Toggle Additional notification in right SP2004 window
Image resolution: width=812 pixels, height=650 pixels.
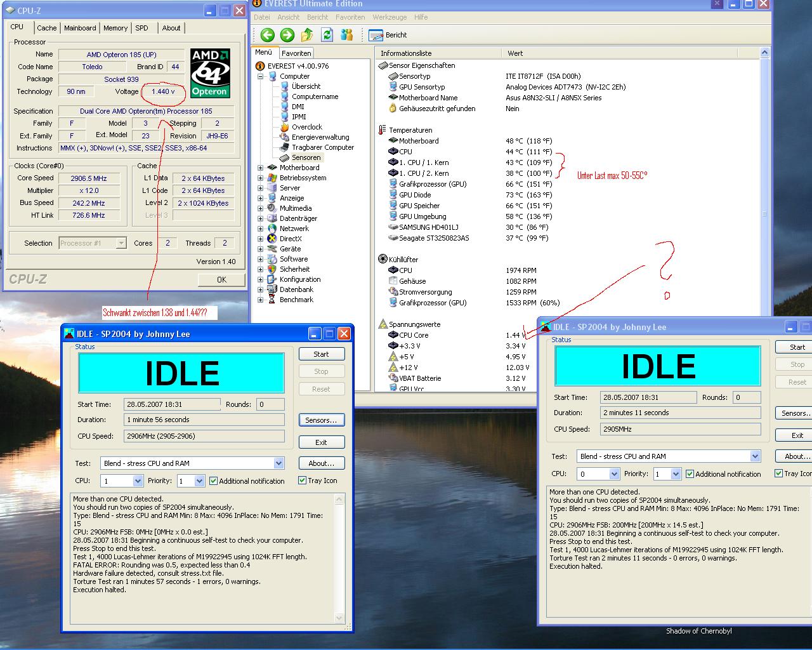tap(690, 474)
